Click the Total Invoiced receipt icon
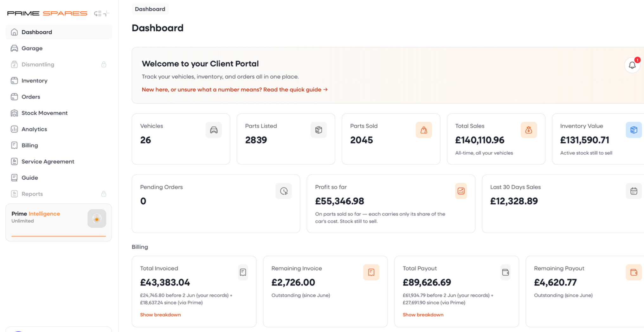 click(x=243, y=272)
